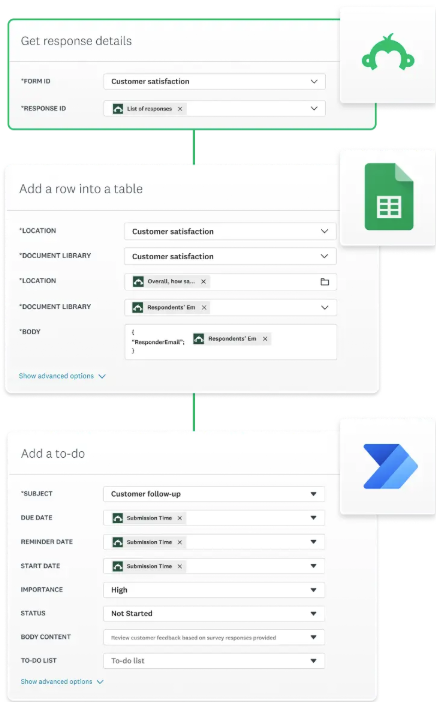Remove Submission Time token in Start Date
Screen dimensions: 436x702
point(180,566)
